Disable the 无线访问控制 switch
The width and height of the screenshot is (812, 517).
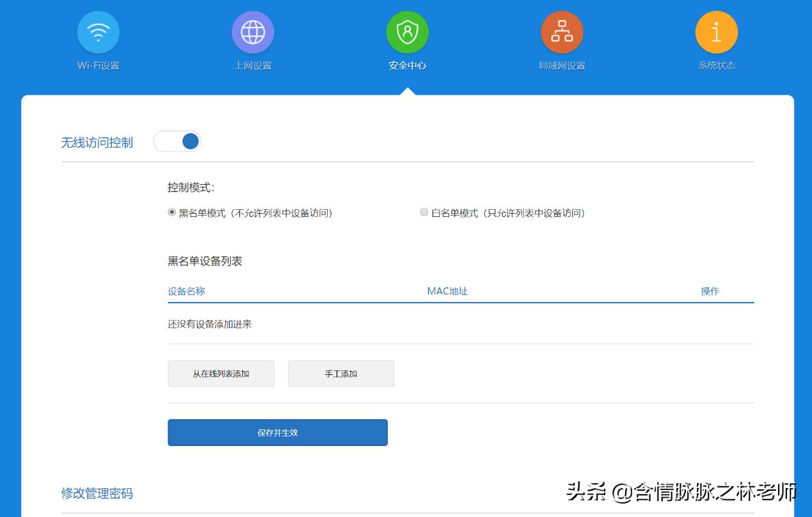click(178, 141)
